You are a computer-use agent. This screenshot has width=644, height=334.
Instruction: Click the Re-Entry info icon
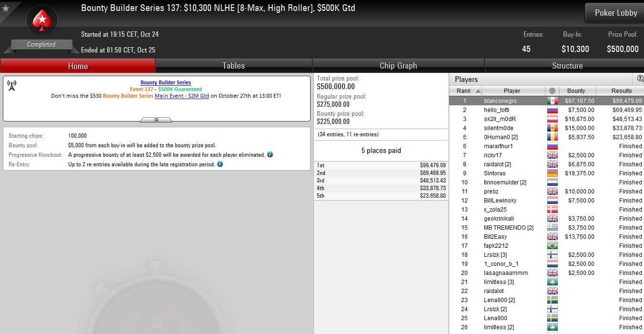[220, 164]
